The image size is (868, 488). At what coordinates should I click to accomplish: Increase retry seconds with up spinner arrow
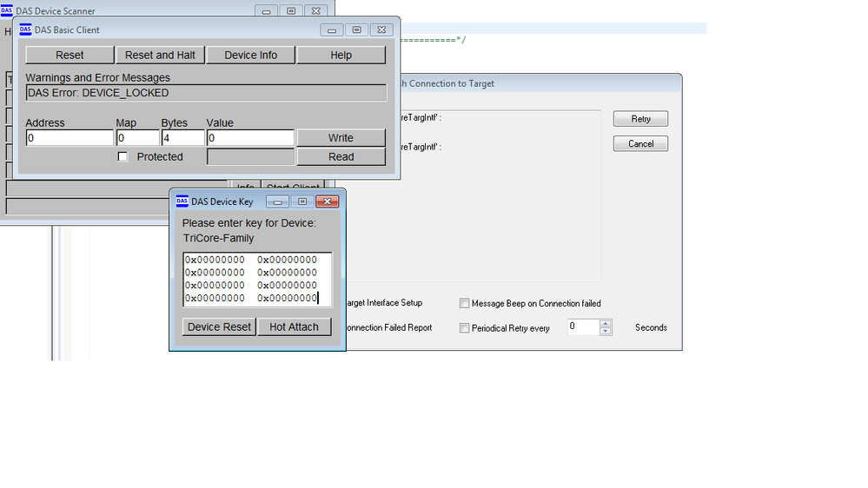606,324
